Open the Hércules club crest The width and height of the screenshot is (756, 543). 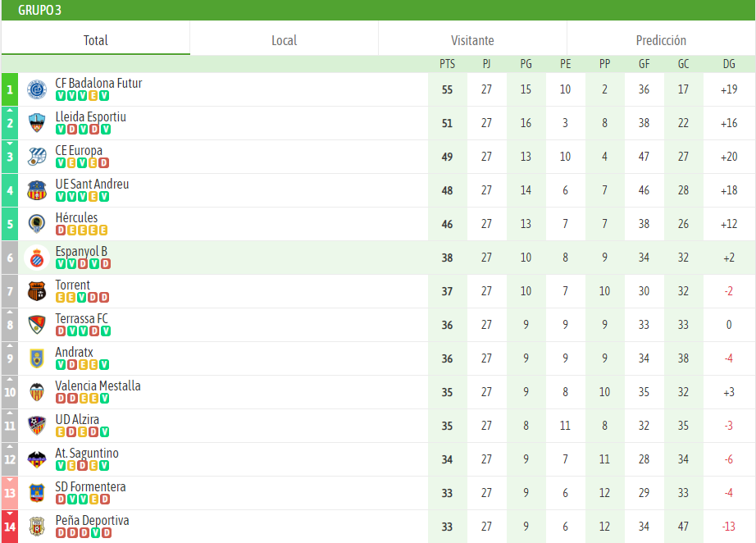36,224
